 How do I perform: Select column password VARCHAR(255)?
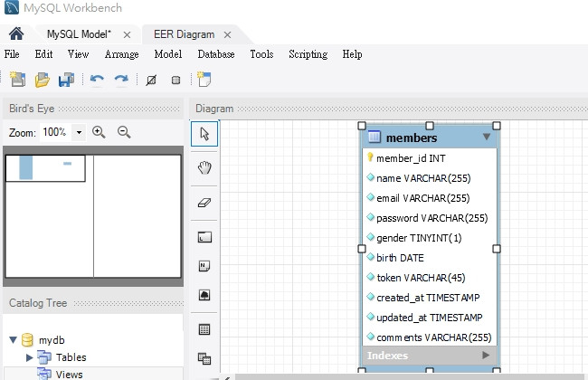[x=432, y=218]
